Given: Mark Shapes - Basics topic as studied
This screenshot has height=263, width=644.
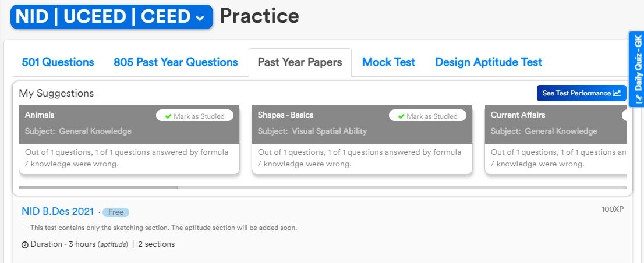Looking at the screenshot, I should pyautogui.click(x=427, y=116).
